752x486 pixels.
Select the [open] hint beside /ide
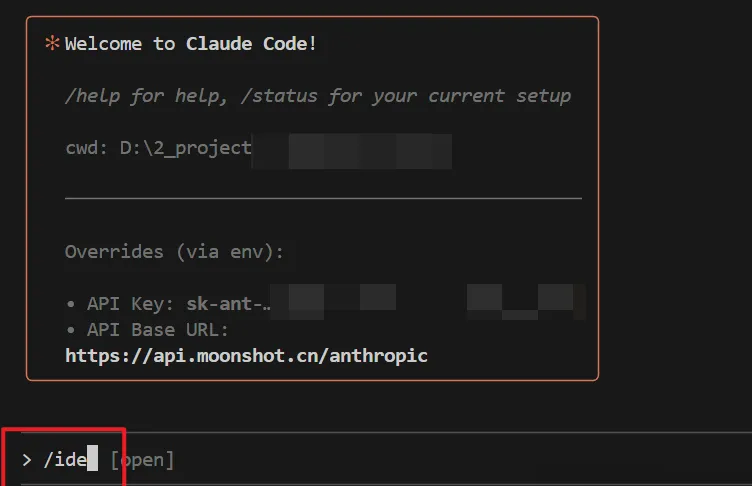[142, 460]
